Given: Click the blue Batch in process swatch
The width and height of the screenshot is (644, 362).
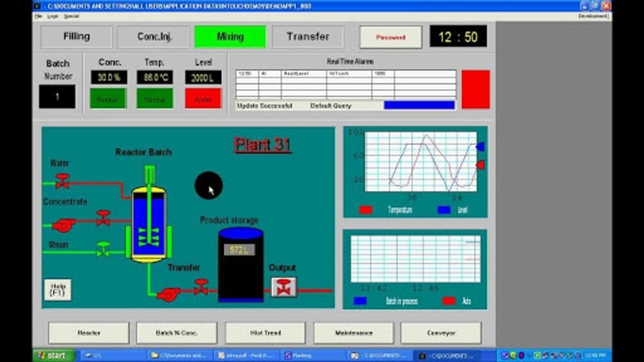Looking at the screenshot, I should (x=360, y=301).
